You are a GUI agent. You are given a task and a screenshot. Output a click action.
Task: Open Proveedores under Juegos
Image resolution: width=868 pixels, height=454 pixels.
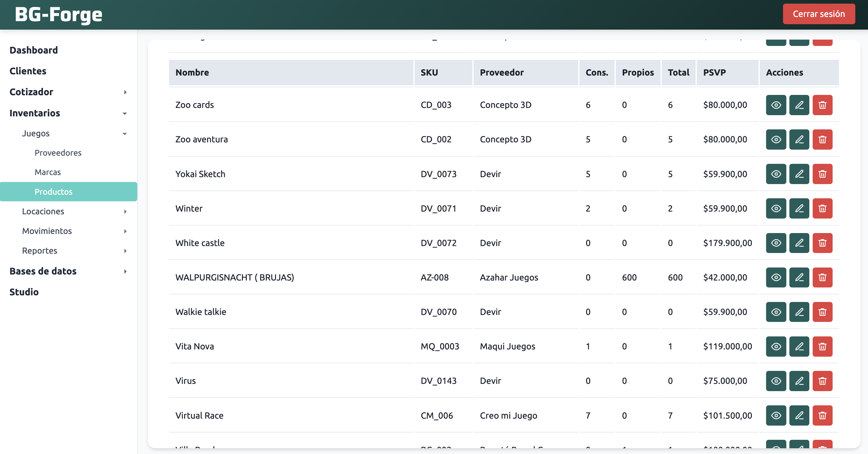(x=58, y=153)
